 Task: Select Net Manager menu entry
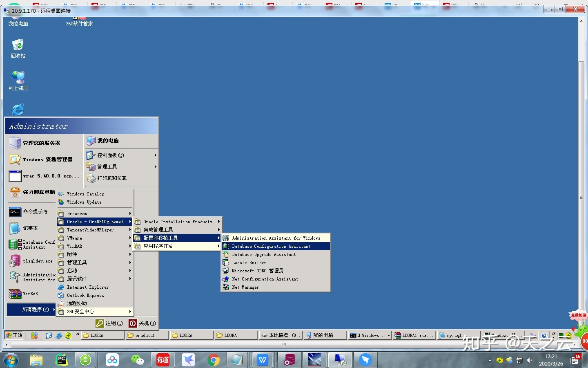point(245,287)
